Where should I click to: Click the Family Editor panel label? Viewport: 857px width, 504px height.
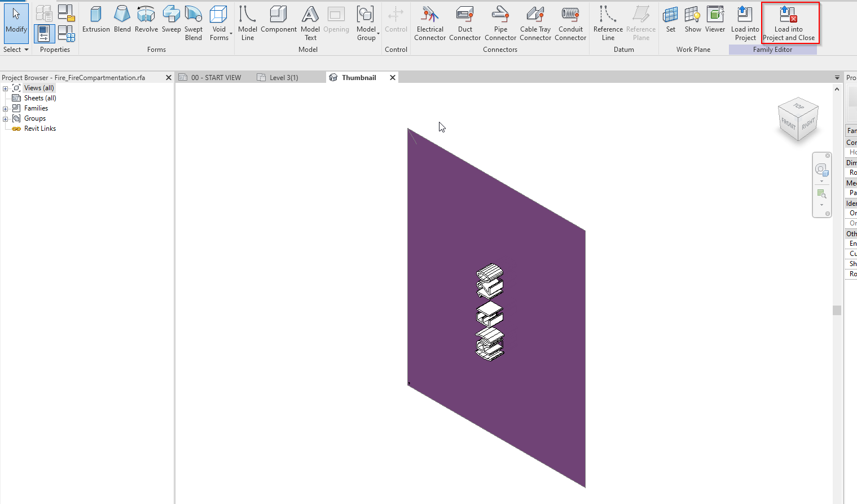[772, 50]
